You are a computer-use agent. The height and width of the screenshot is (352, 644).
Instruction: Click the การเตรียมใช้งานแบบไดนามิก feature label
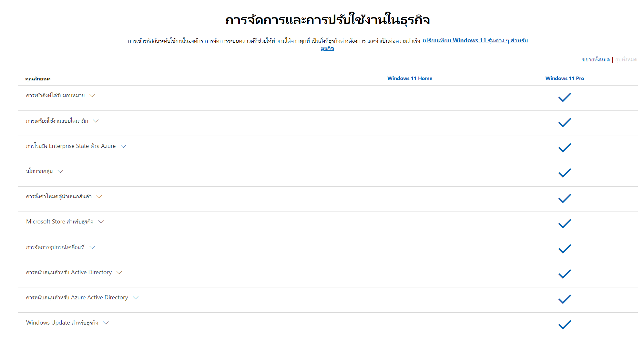(57, 121)
